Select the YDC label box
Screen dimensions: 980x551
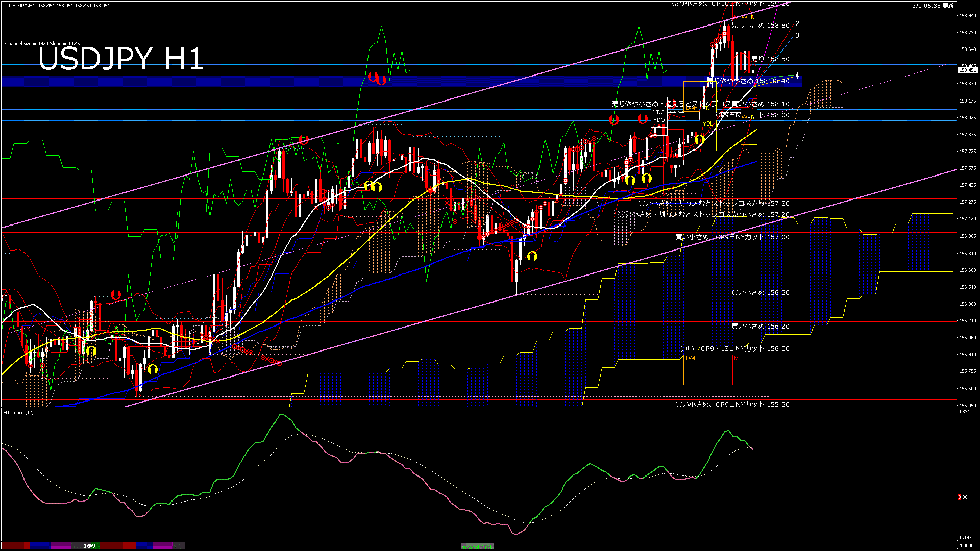659,112
